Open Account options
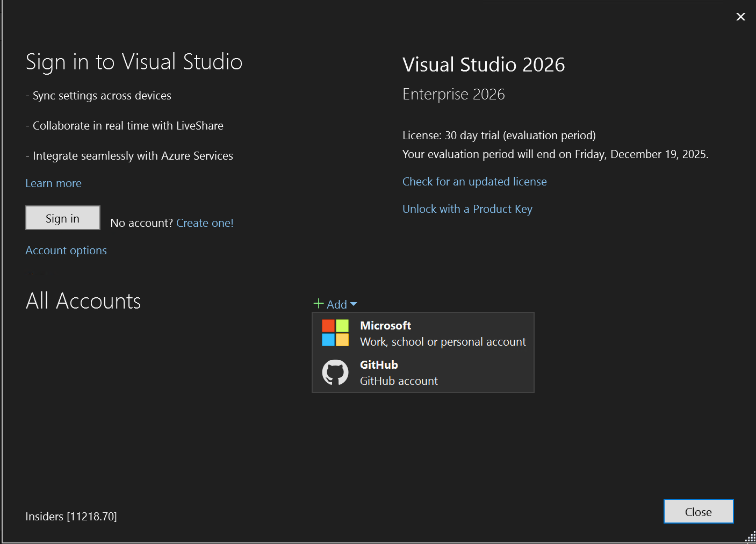 (x=66, y=250)
